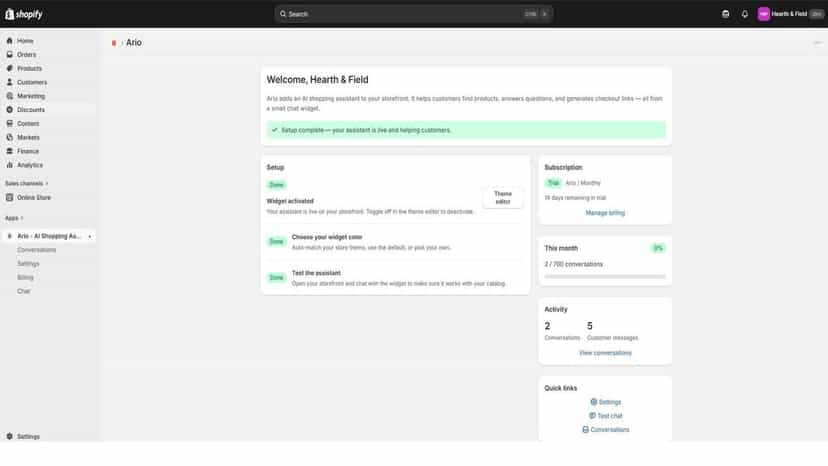The height and width of the screenshot is (466, 828).
Task: Click the Done badge for widget color
Action: click(277, 241)
